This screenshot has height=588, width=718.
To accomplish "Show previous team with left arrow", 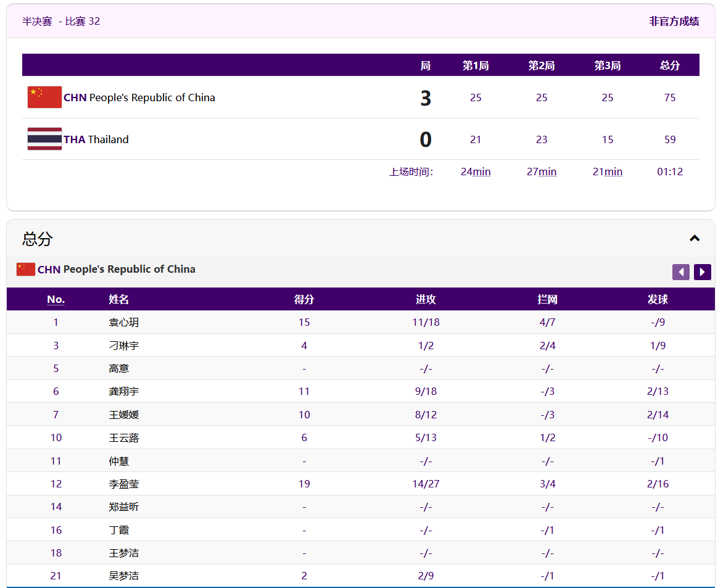I will click(680, 272).
